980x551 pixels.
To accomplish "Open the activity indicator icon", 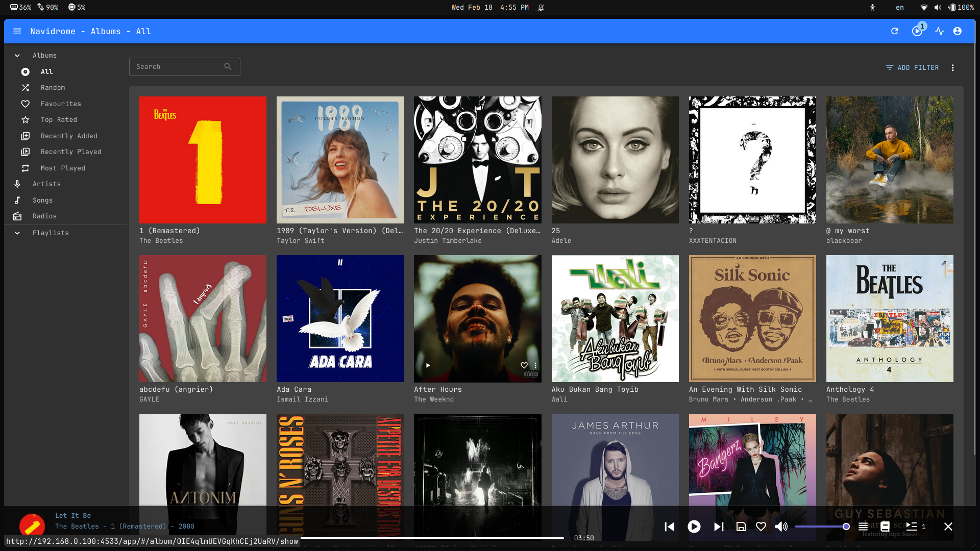I will click(940, 31).
